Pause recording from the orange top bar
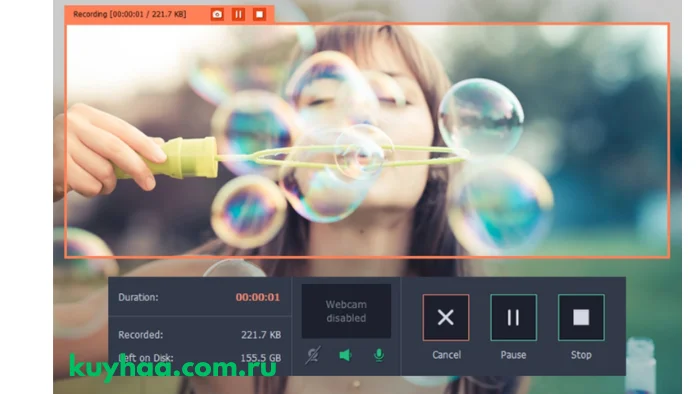 point(238,14)
